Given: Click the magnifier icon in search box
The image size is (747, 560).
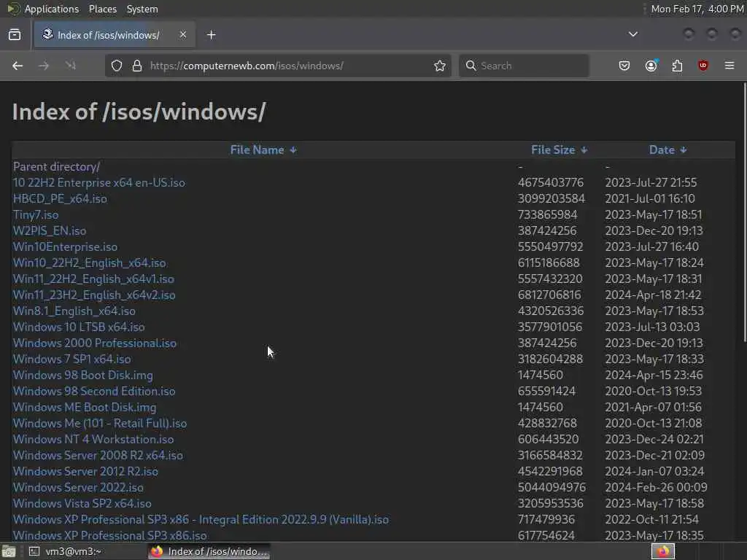Looking at the screenshot, I should [x=471, y=66].
